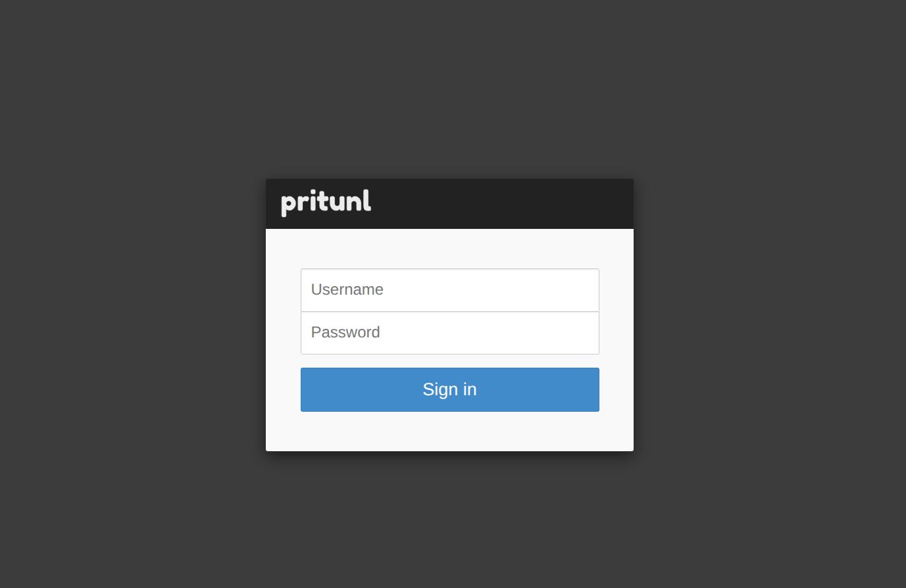Select the Username text box
Image resolution: width=906 pixels, height=588 pixels.
point(449,290)
